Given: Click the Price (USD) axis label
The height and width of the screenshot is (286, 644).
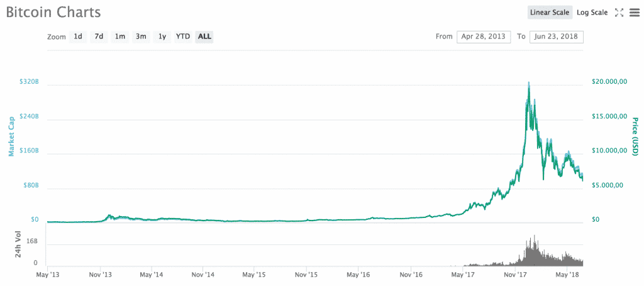Looking at the screenshot, I should click(635, 137).
